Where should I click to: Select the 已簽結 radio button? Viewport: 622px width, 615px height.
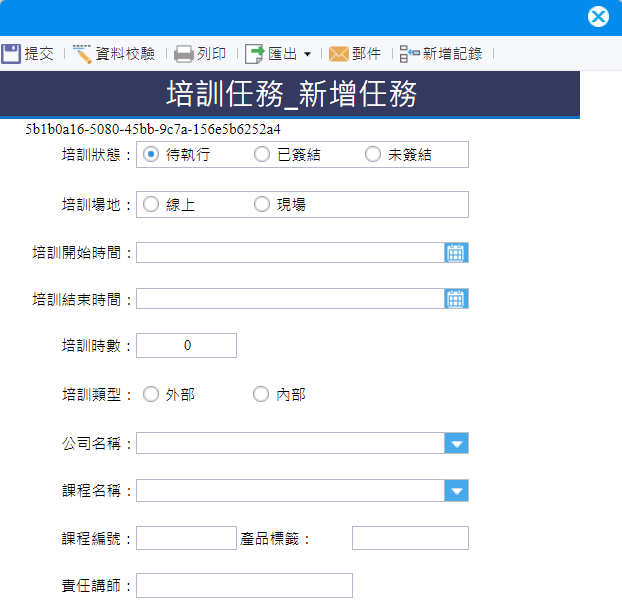point(262,154)
